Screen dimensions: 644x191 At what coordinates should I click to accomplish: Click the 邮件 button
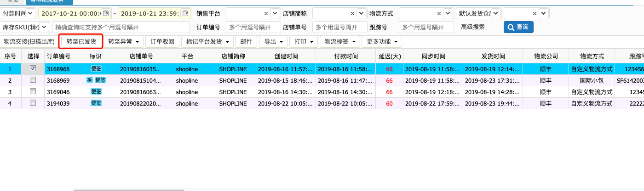(x=247, y=41)
